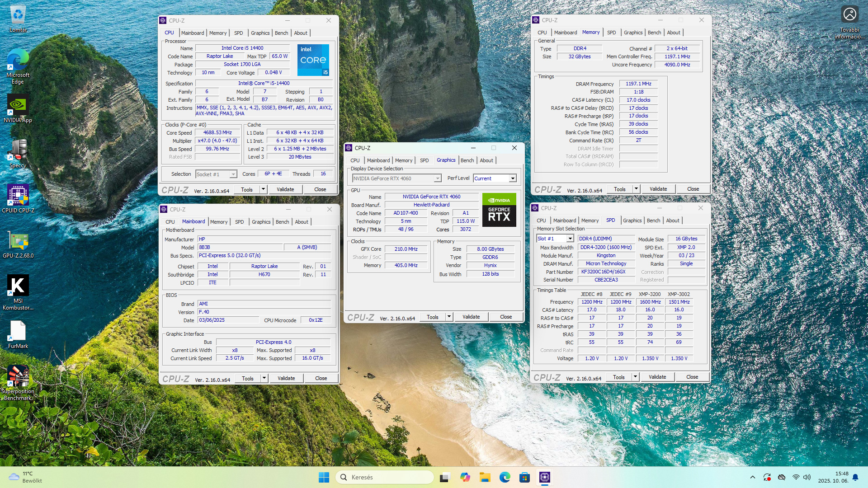
Task: Switch to Bench tab in Graphics window
Action: [x=467, y=160]
